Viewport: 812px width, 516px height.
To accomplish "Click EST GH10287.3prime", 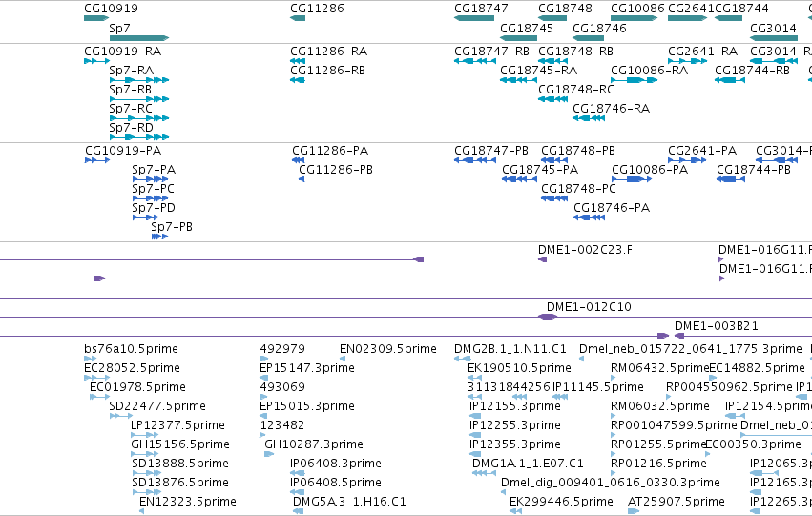I will (314, 444).
